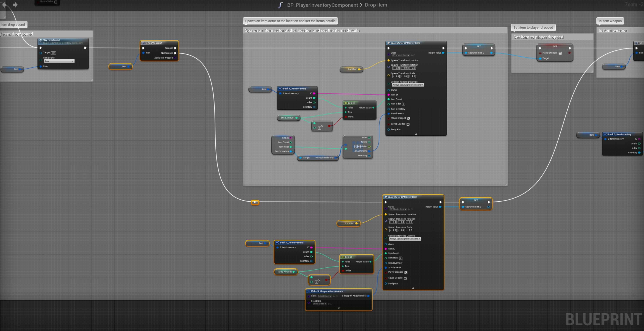Click Item Index value field on upper SpawnActor
The image size is (644, 331).
coord(404,104)
